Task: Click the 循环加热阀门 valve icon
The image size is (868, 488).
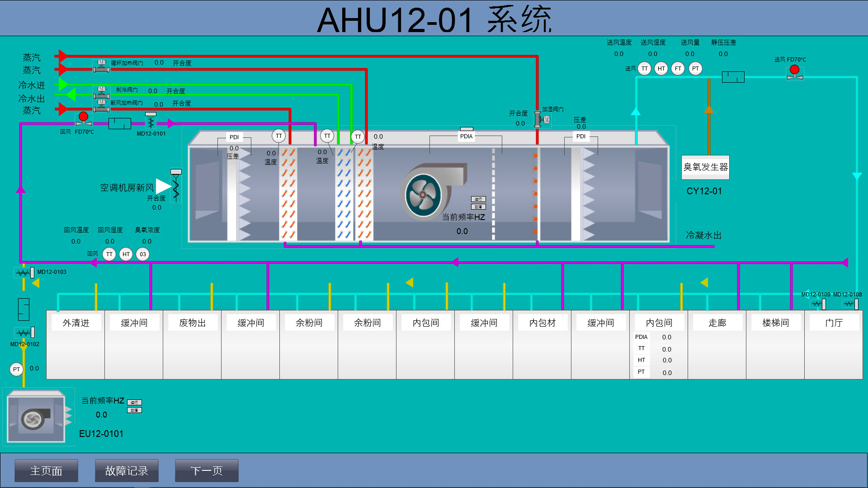Action: (101, 66)
